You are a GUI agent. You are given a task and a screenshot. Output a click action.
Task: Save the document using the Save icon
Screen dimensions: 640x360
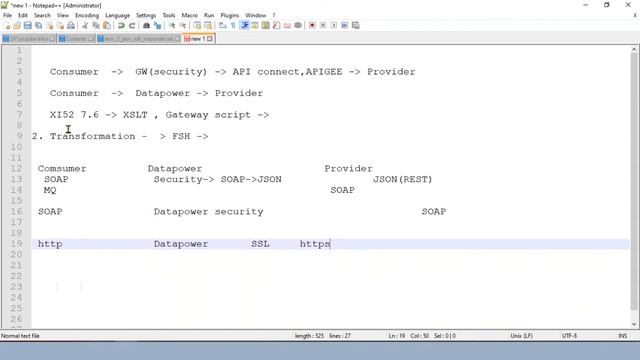[x=28, y=25]
